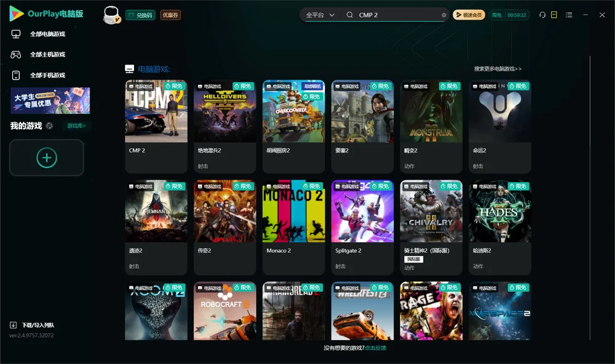This screenshot has width=615, height=364.
Task: Refresh my games with the circular icon
Action: (x=49, y=126)
